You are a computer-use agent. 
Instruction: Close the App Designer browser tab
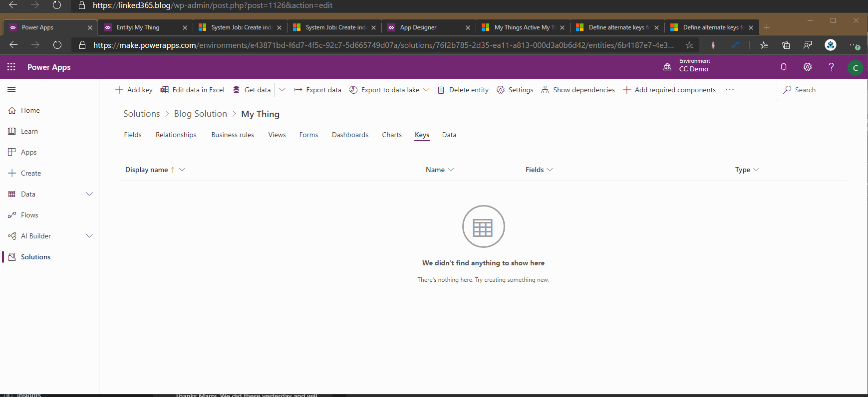(468, 27)
